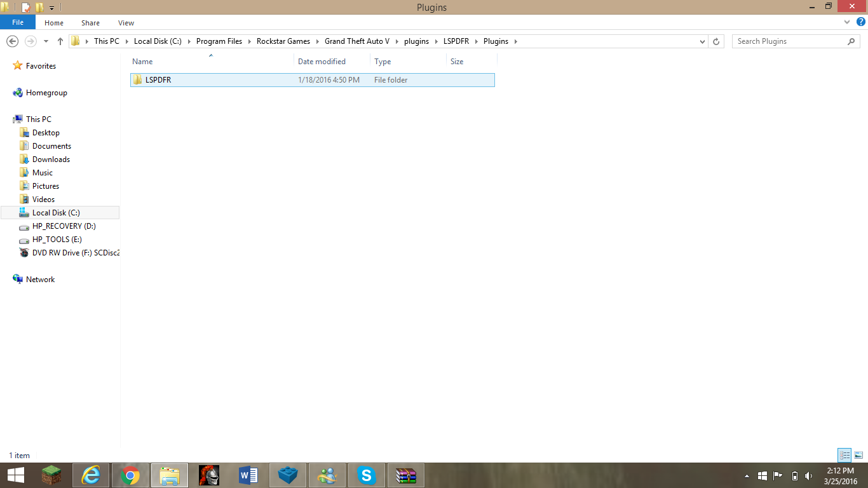
Task: Open Internet Explorer from the taskbar
Action: click(91, 475)
